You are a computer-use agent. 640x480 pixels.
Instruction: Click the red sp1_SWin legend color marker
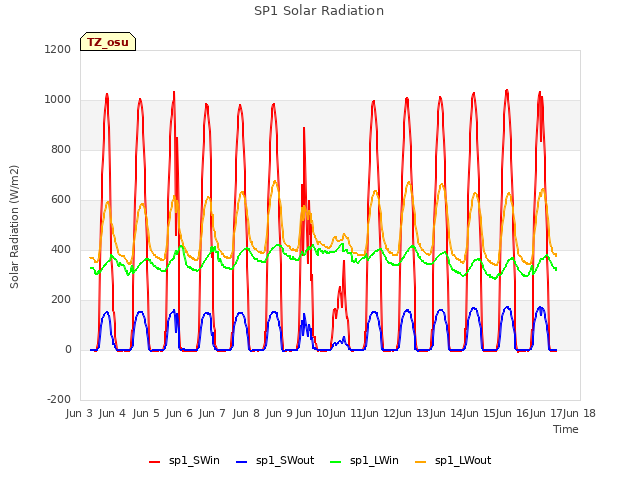154,462
